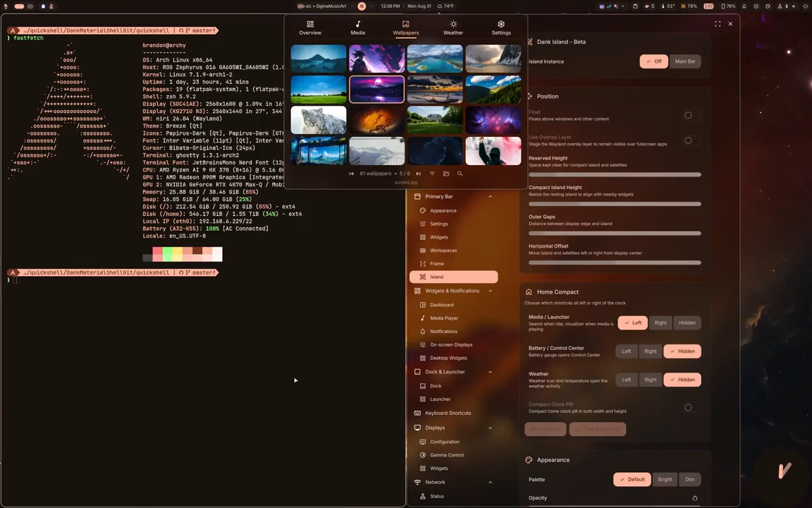Click the Desktop Widgets icon

tap(423, 358)
